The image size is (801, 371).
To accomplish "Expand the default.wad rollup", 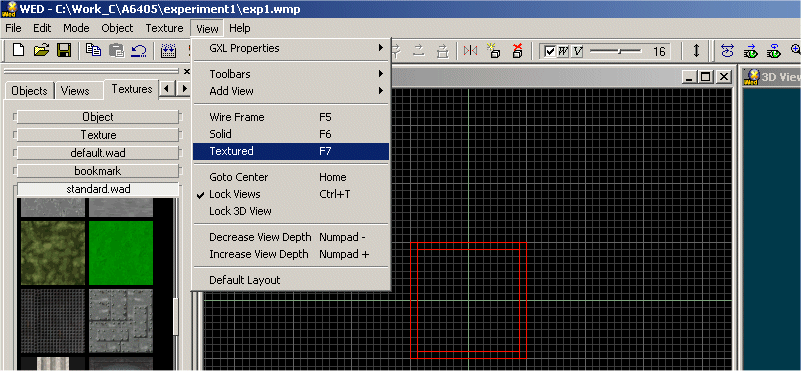I will pos(98,153).
